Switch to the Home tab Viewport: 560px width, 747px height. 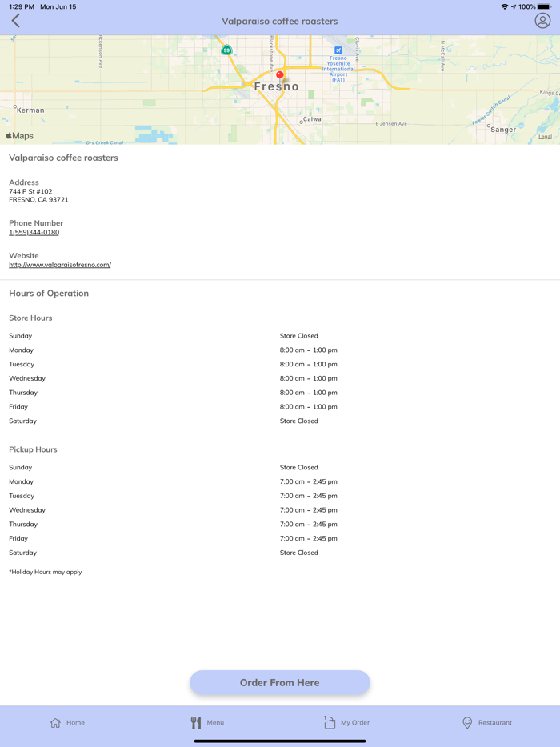pos(67,723)
